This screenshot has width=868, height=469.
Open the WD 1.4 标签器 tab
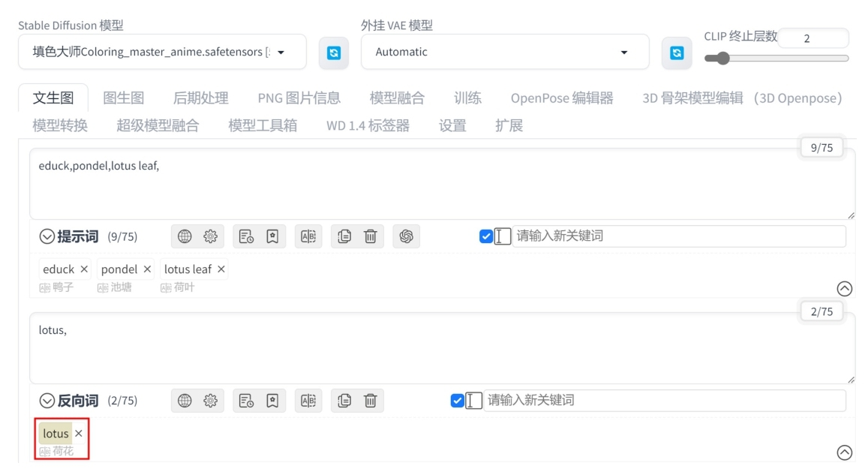pos(368,126)
